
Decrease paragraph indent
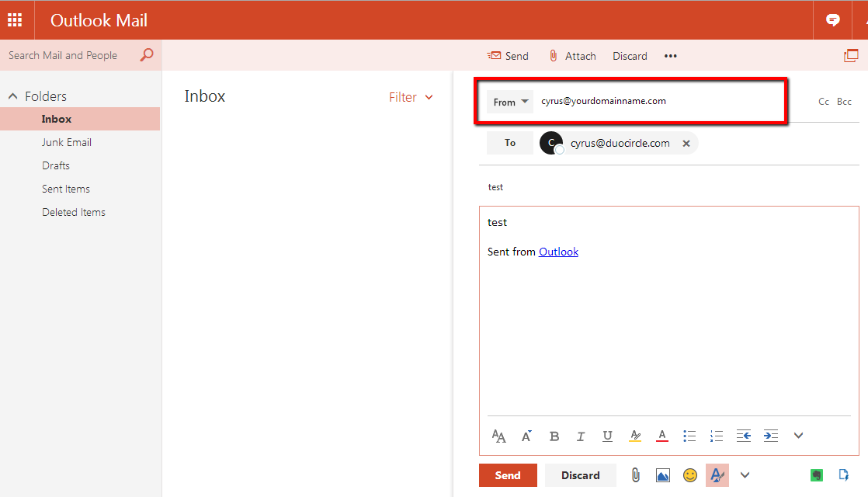pos(744,436)
